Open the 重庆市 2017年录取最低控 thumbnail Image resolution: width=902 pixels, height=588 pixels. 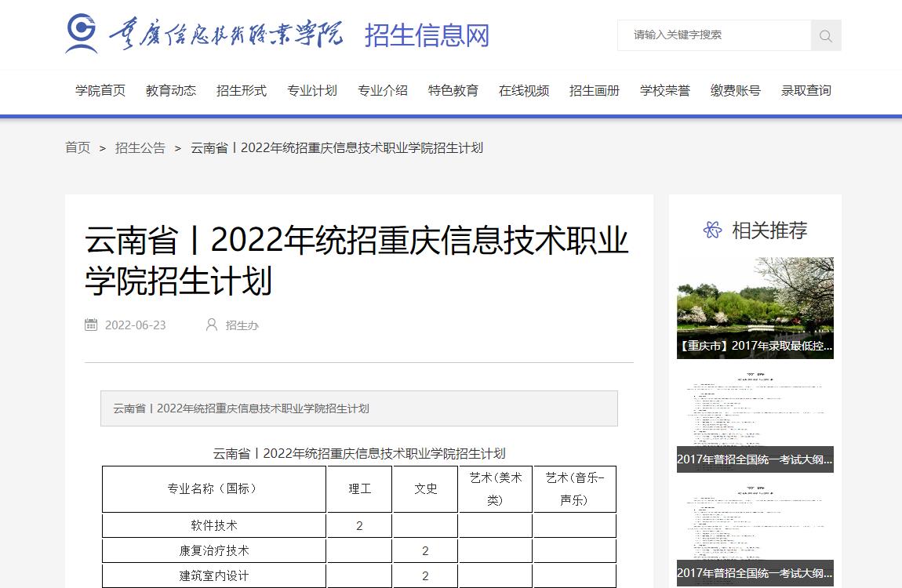(x=755, y=308)
